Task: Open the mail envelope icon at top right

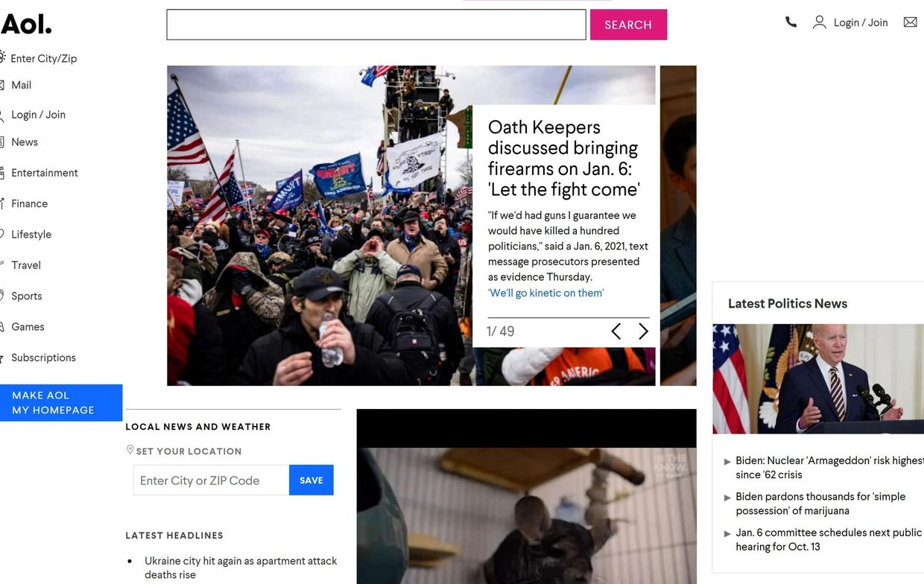Action: (x=910, y=22)
